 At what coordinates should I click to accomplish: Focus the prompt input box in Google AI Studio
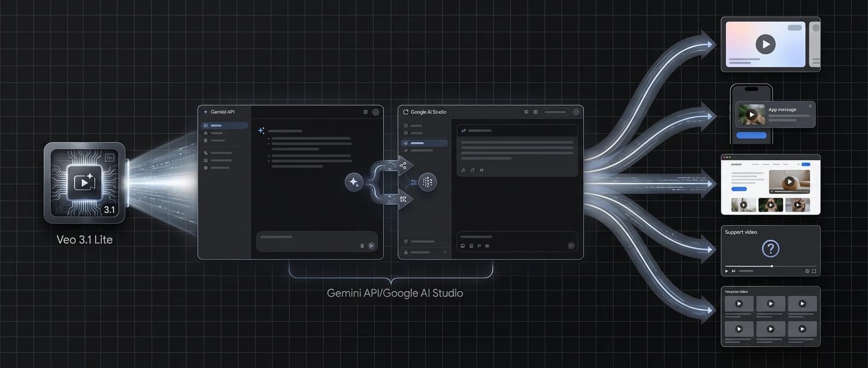(x=517, y=242)
